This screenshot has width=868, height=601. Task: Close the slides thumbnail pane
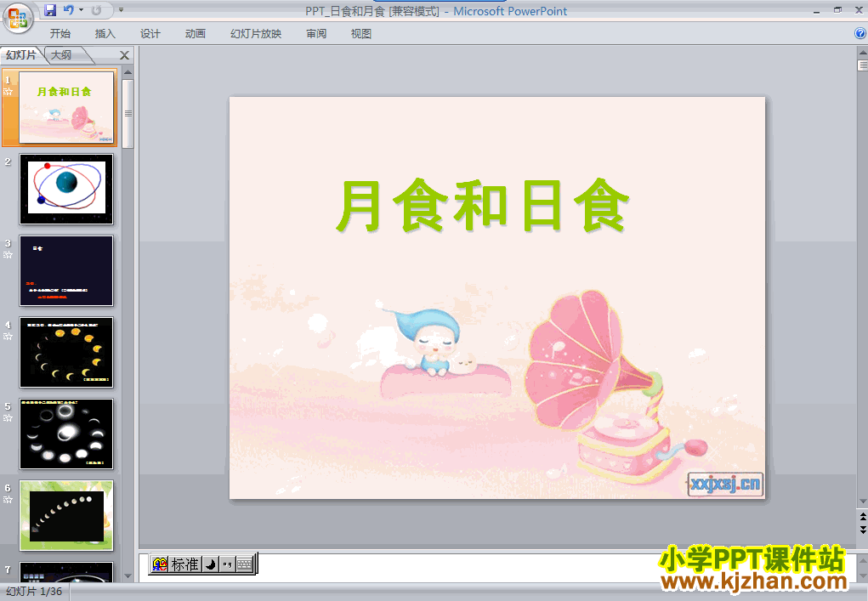(x=125, y=55)
